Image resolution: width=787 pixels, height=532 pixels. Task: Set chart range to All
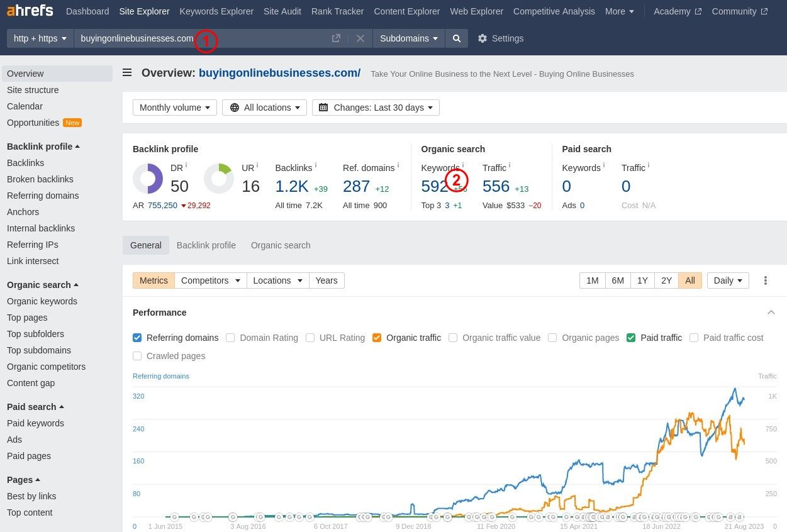pos(690,280)
